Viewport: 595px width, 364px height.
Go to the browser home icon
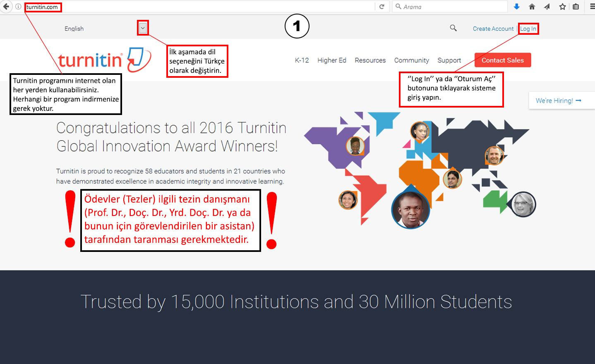[532, 7]
